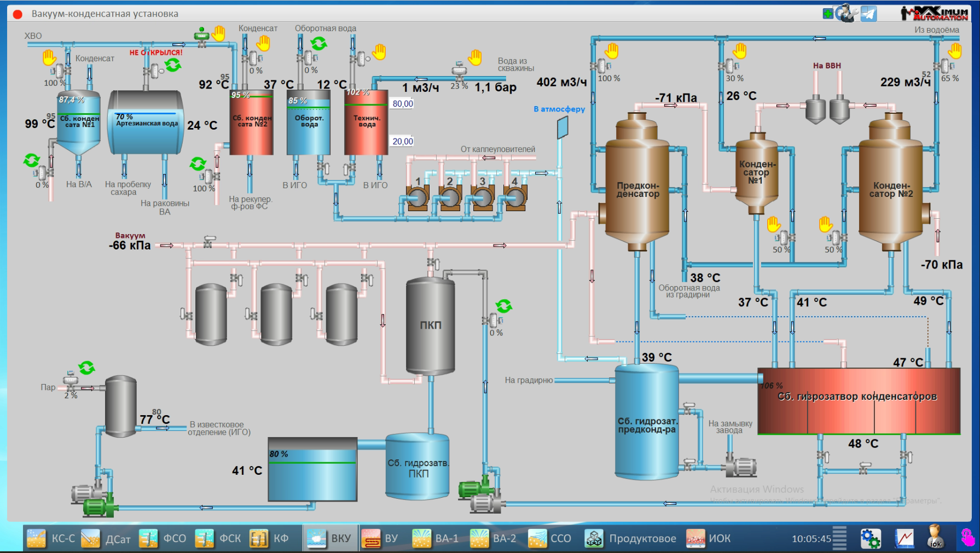
Task: Open the trends chart icon
Action: click(x=904, y=538)
